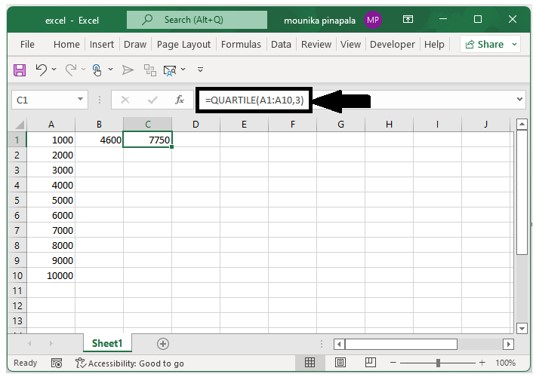Select row 5 header
This screenshot has width=534, height=376.
coord(17,200)
